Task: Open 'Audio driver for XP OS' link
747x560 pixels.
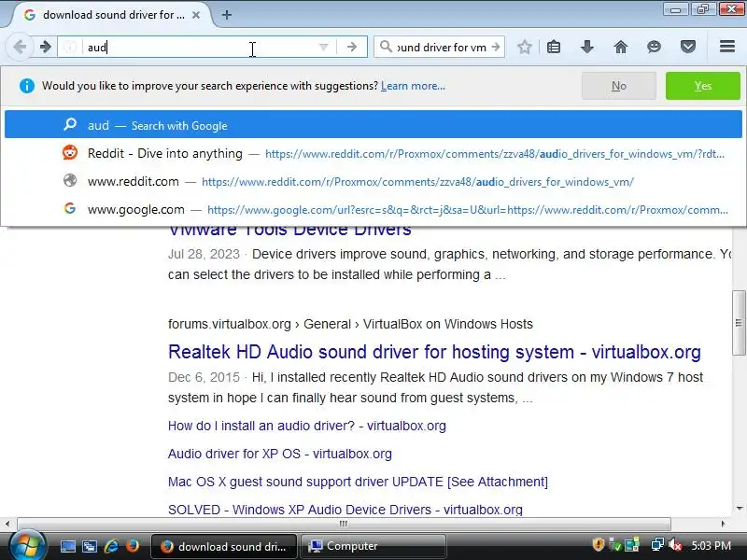Action: point(279,454)
